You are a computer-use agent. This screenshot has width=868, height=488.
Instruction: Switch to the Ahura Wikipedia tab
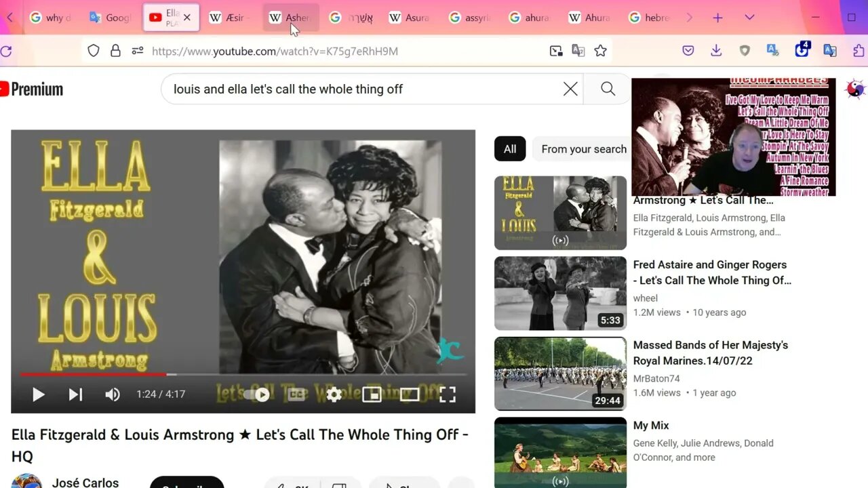589,18
